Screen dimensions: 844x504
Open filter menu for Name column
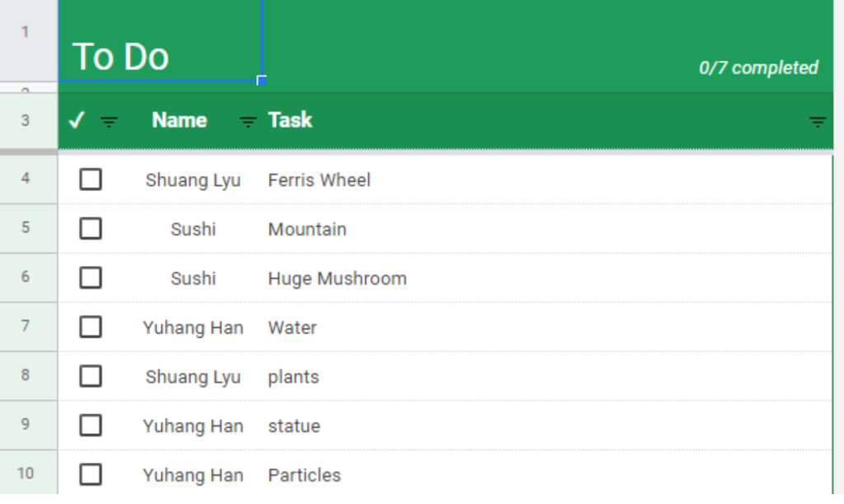(247, 122)
